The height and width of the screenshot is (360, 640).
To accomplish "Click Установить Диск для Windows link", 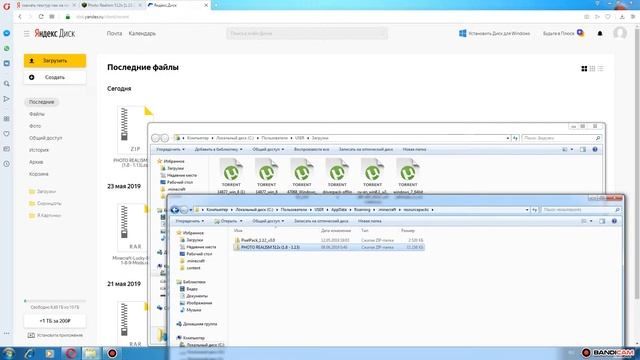I will click(494, 33).
